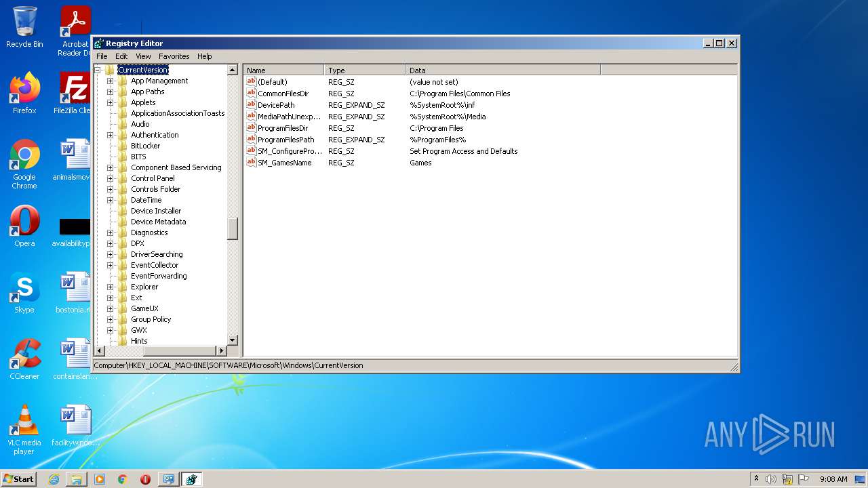Click the ProgramFilesDir value icon
868x488 pixels.
pos(251,127)
